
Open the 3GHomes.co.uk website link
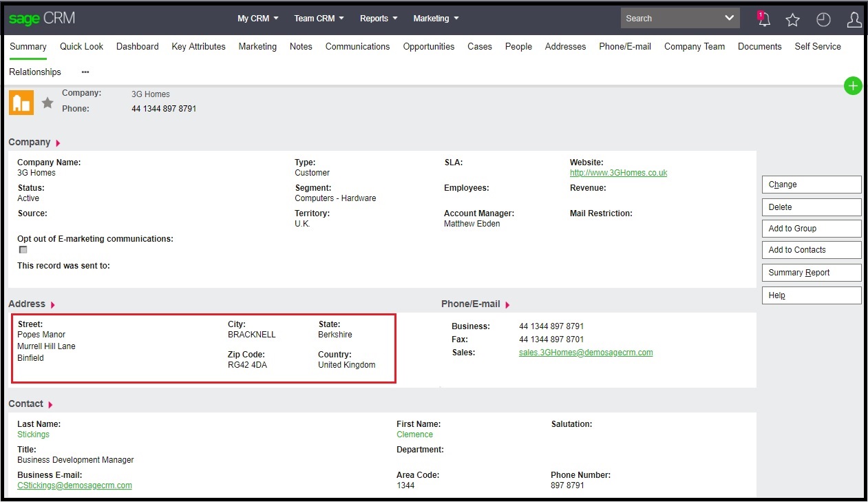(618, 173)
